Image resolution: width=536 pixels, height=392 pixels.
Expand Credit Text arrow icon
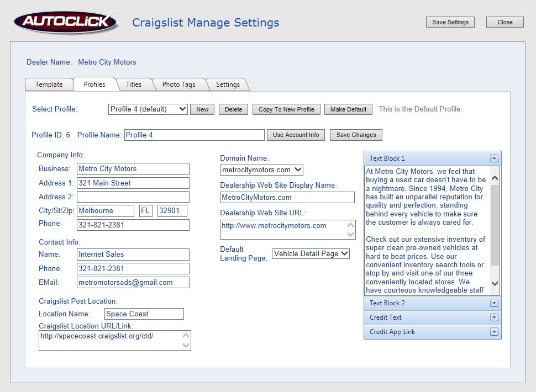[494, 317]
